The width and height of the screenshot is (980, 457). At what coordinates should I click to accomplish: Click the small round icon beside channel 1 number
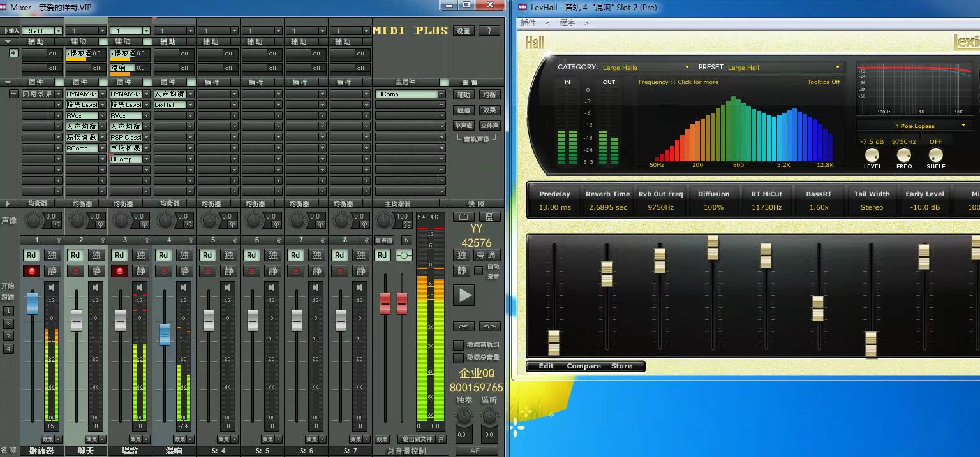(59, 240)
